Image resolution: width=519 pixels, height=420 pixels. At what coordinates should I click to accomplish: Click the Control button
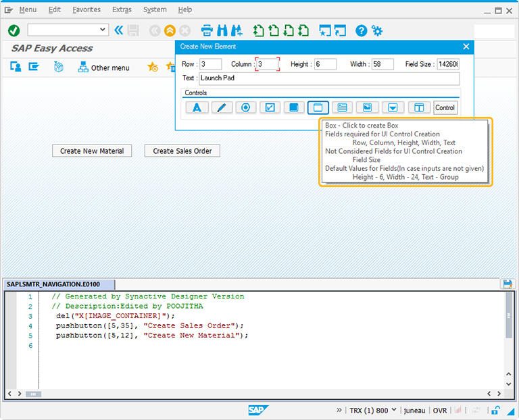tap(445, 108)
